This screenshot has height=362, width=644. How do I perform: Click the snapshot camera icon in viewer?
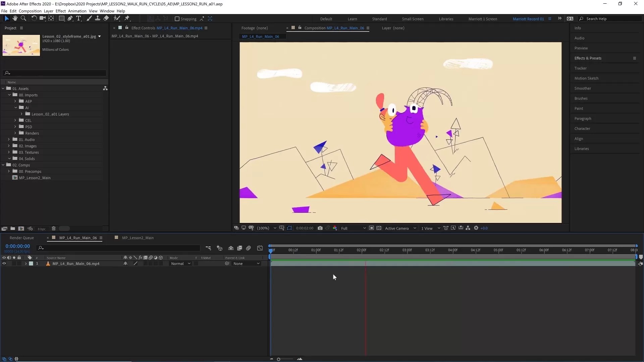coord(320,228)
